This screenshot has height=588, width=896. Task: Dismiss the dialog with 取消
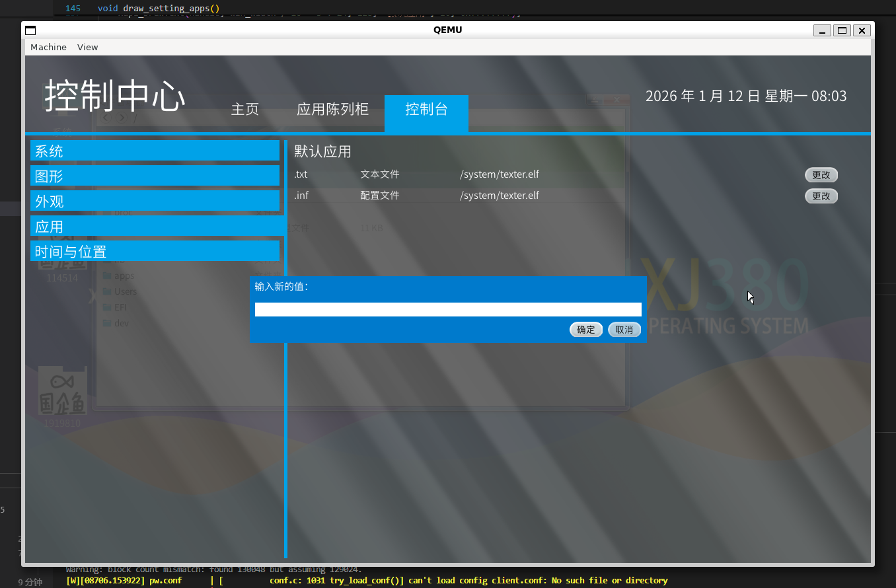coord(624,330)
